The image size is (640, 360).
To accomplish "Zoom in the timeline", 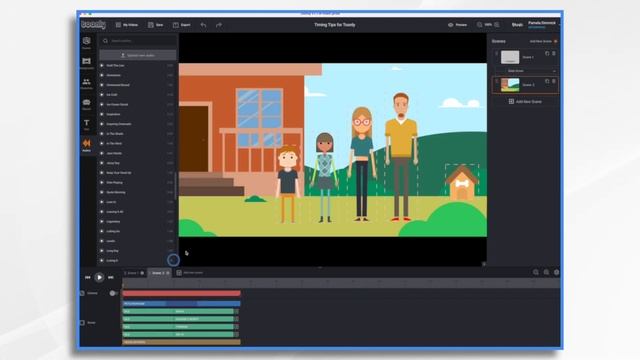I will (546, 272).
